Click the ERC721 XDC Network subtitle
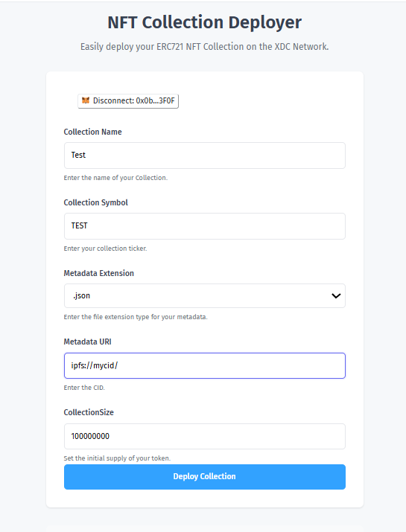The width and height of the screenshot is (406, 532). (x=205, y=46)
